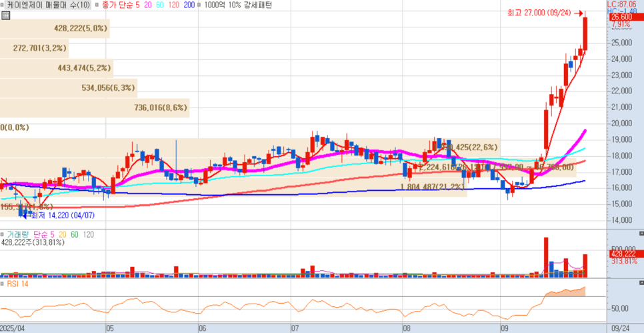
Task: Click the 272,701(3.2%) volume profile bar
Action: point(35,48)
